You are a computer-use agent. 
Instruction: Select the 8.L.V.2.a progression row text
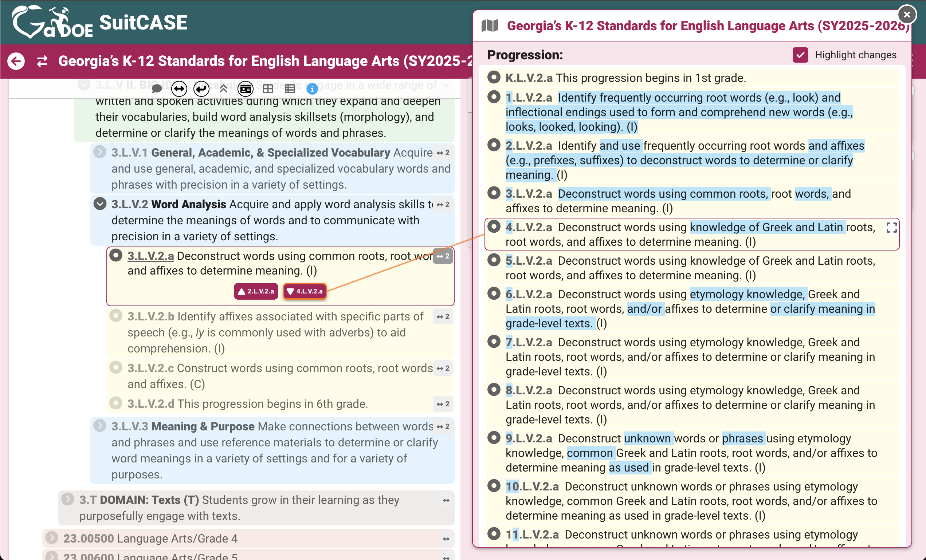[691, 405]
